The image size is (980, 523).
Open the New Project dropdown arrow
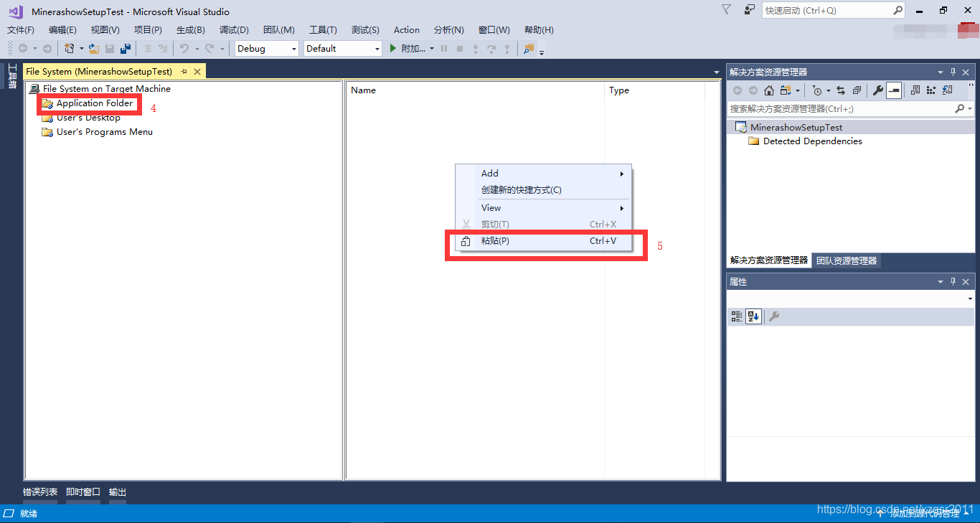click(x=81, y=49)
